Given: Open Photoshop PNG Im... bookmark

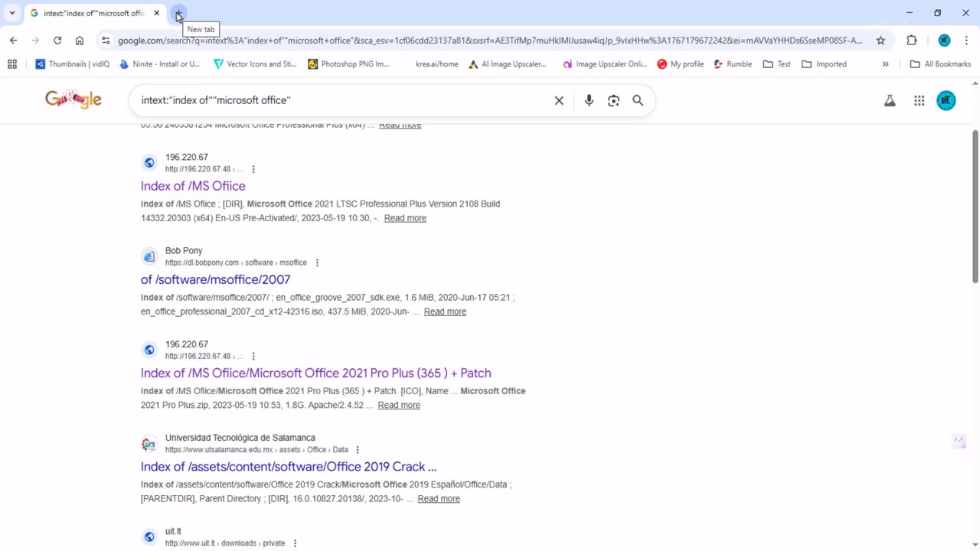Looking at the screenshot, I should tap(349, 64).
